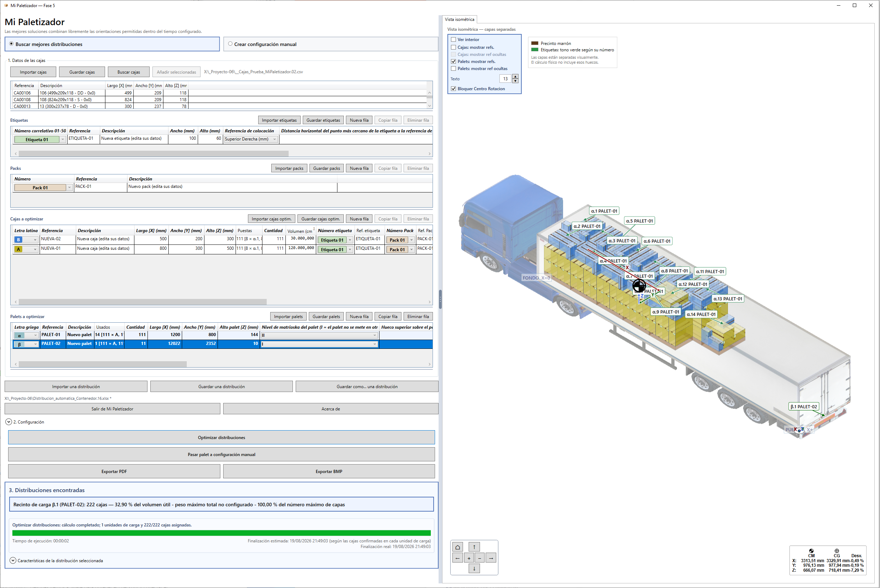
Task: Zoom in with the plus button
Action: click(x=469, y=558)
